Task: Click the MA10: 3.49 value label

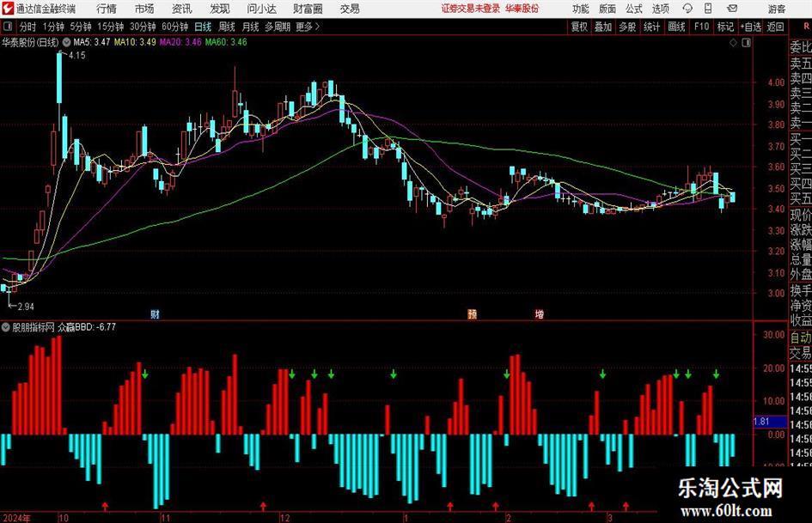Action: [x=135, y=42]
